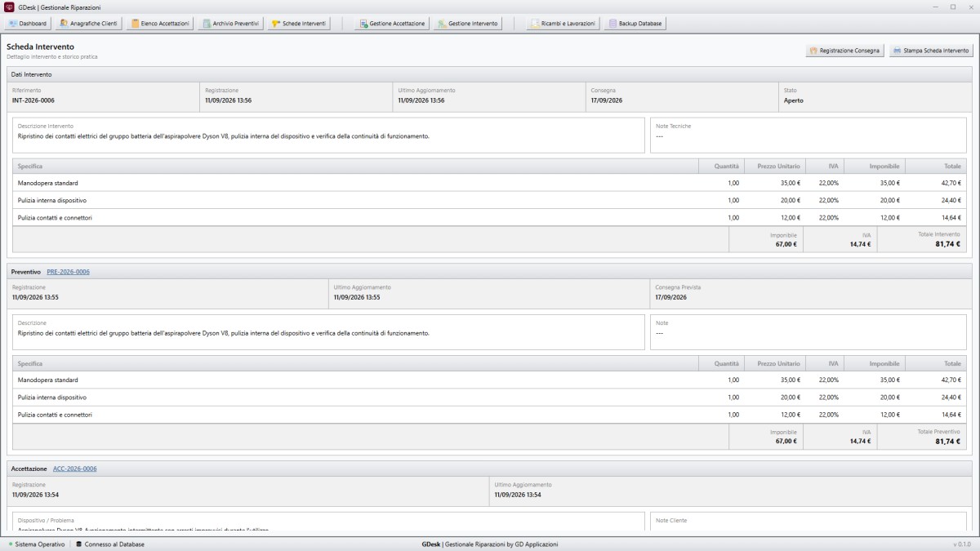Click the Descrizione Intervento text field

point(329,136)
